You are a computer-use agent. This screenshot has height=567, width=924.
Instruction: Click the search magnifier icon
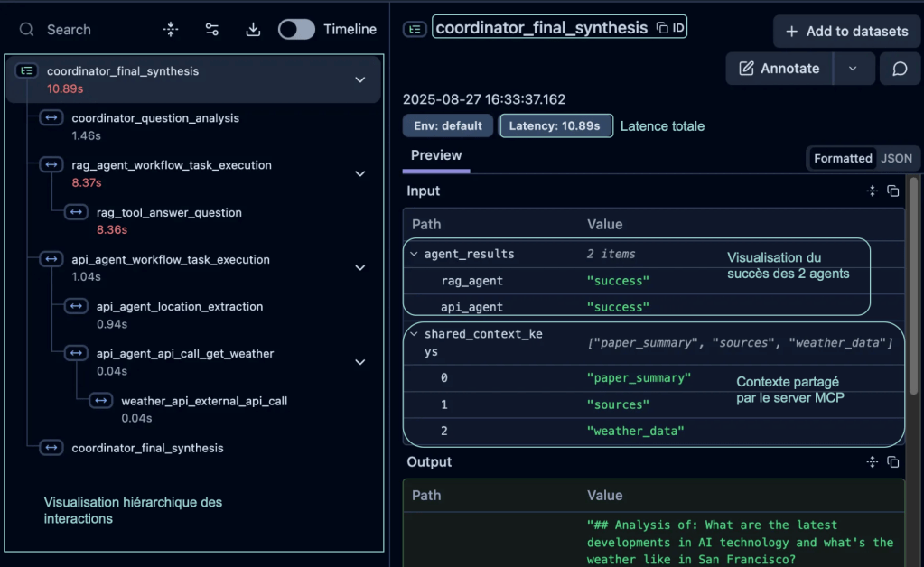pos(26,30)
